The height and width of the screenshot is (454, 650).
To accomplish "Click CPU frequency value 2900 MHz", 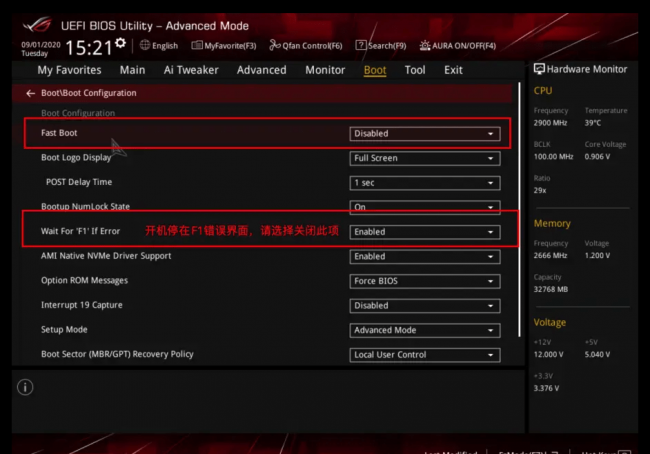I will [550, 123].
